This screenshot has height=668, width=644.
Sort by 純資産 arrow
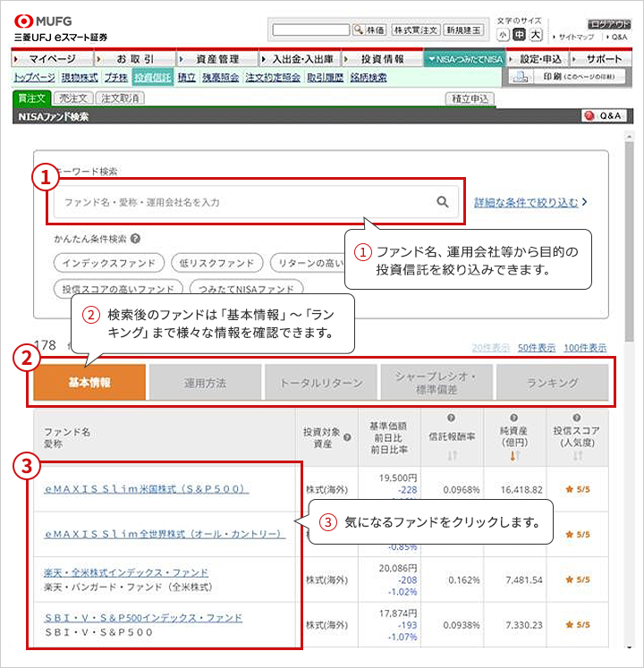(x=513, y=455)
